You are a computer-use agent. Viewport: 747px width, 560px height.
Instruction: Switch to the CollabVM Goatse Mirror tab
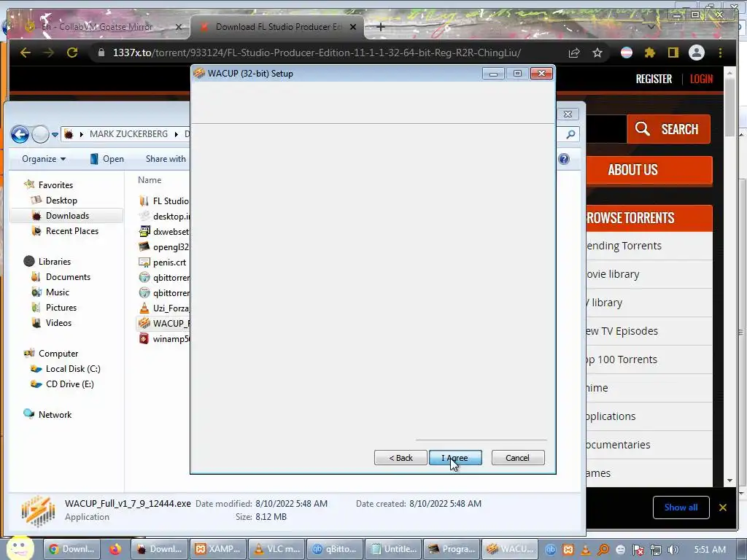point(99,27)
